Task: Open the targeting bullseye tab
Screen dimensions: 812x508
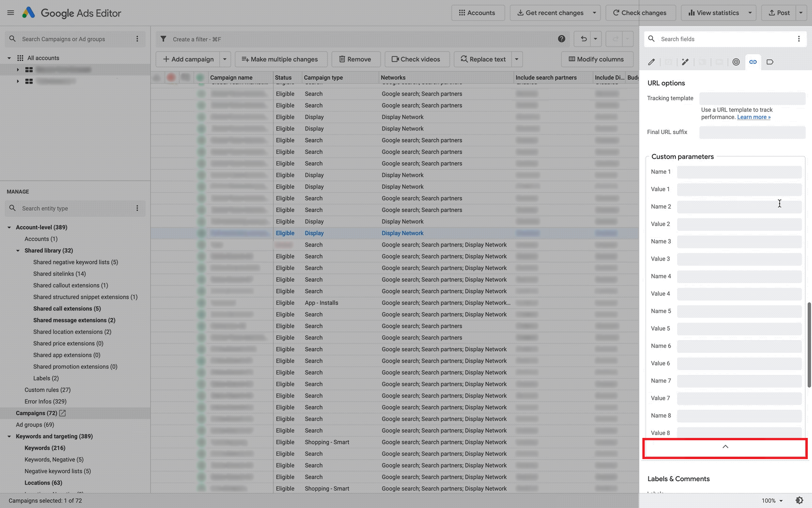Action: point(736,62)
